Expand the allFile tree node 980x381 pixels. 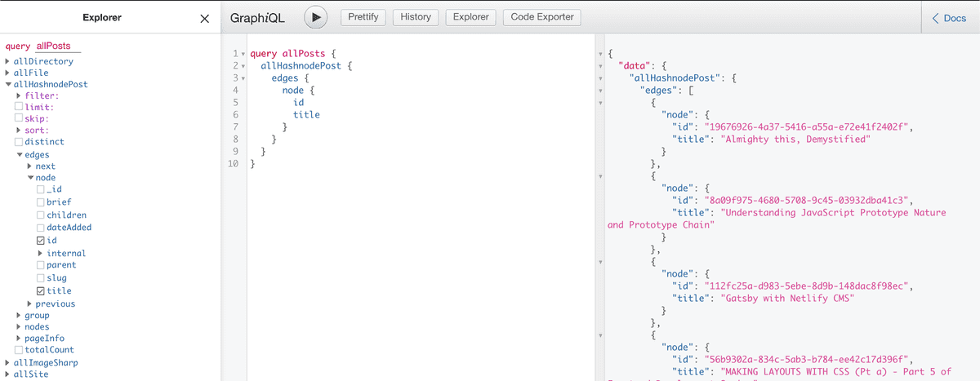click(x=7, y=73)
